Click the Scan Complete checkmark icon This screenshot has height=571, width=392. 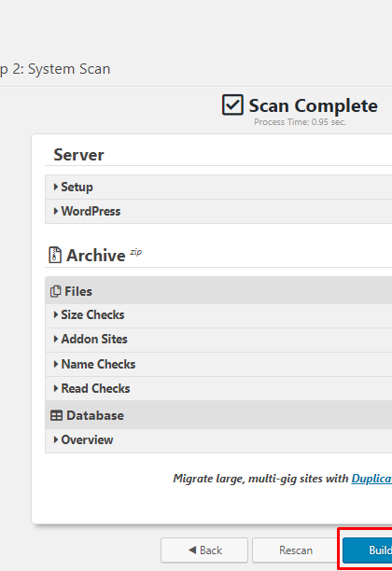(x=232, y=104)
